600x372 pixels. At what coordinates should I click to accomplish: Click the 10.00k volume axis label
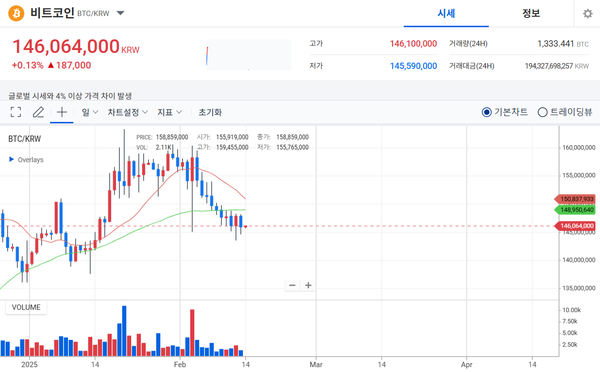(x=571, y=310)
